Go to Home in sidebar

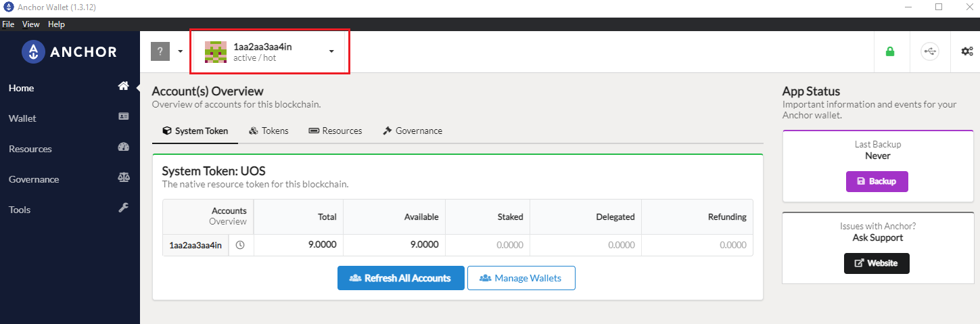coord(21,88)
